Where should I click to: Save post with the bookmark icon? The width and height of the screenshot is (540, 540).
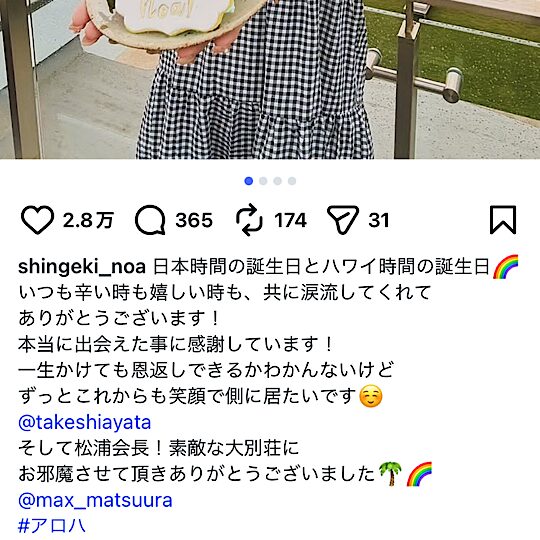[x=503, y=220]
